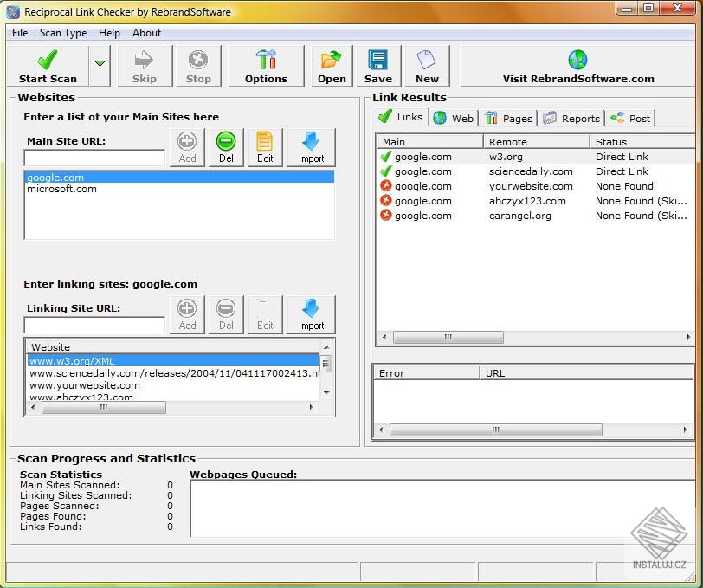This screenshot has height=588, width=703.
Task: Add a linking site URL
Action: pyautogui.click(x=187, y=315)
